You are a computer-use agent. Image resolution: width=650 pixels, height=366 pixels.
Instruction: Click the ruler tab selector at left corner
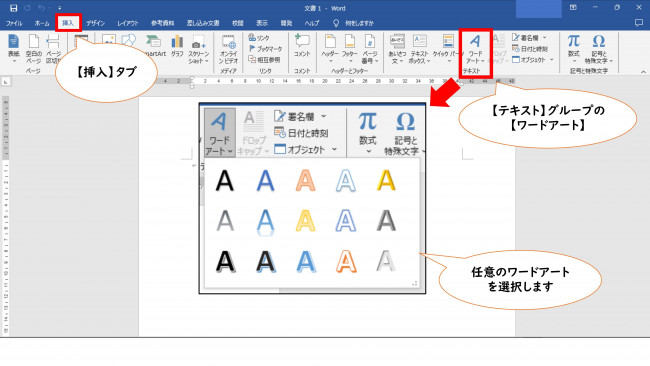coord(6,82)
